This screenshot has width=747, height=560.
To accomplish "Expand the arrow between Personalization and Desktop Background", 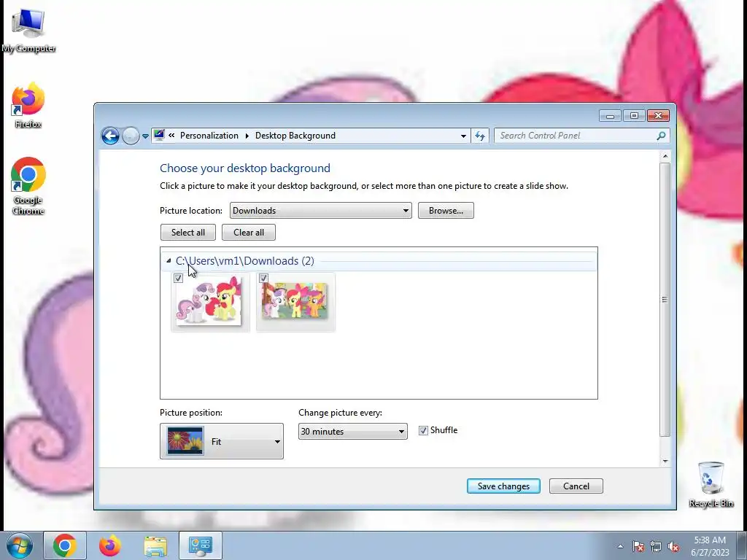I will [x=247, y=136].
